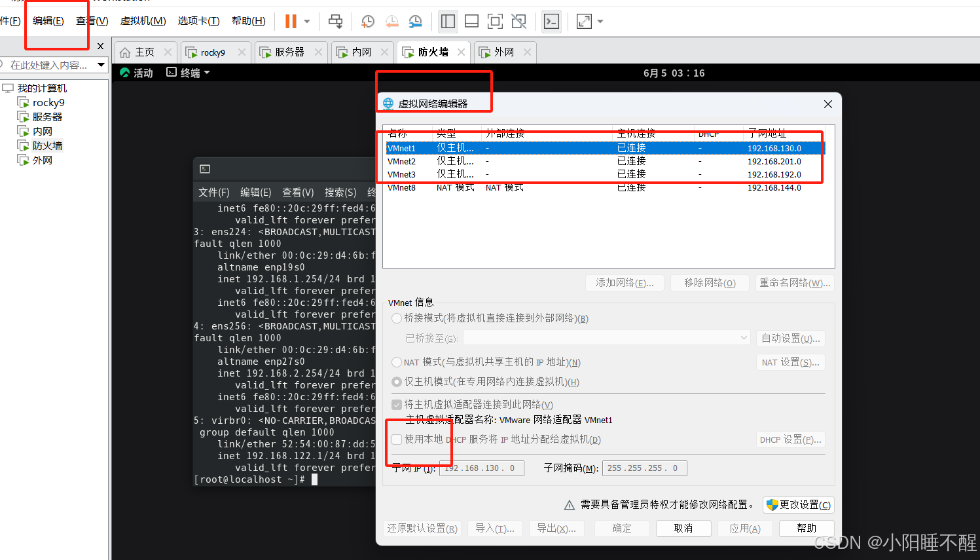
Task: Open library search filter dropdown arrow
Action: [101, 65]
